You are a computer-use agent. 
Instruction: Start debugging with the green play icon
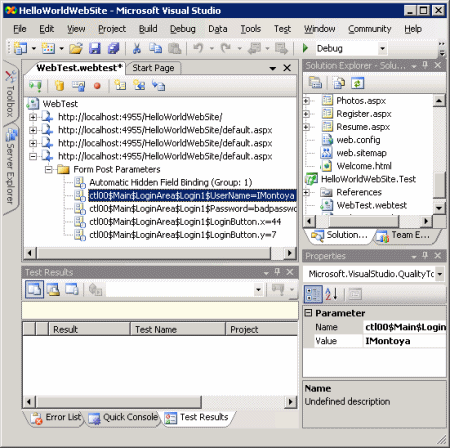coord(305,48)
